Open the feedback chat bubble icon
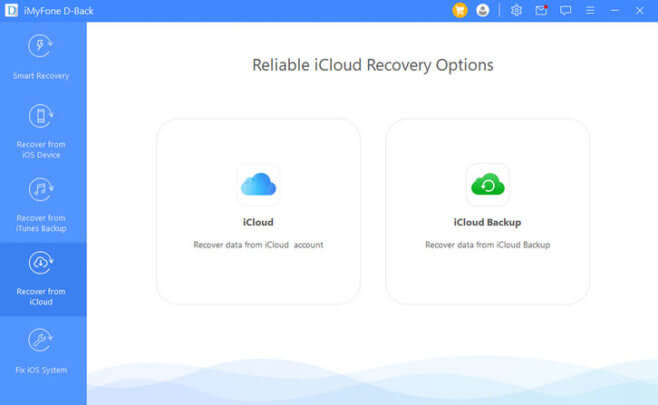Image resolution: width=658 pixels, height=405 pixels. 566,10
